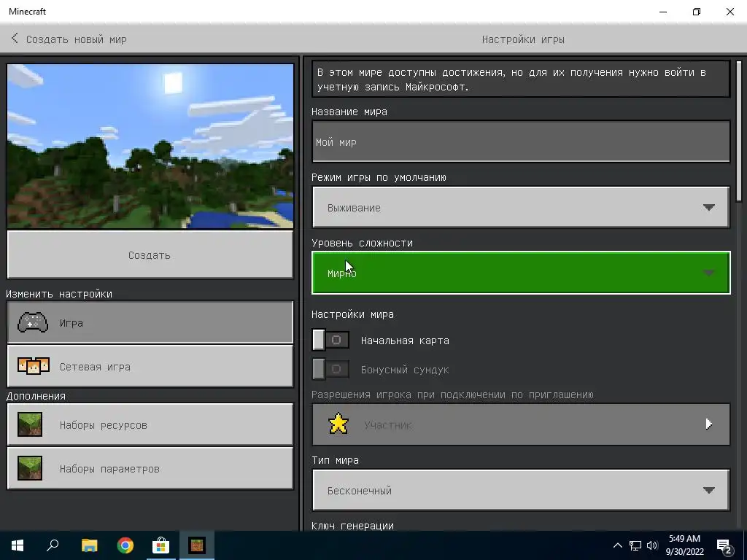This screenshot has height=560, width=747.
Task: Click the settings panel vertical scrollbar
Action: tap(739, 131)
